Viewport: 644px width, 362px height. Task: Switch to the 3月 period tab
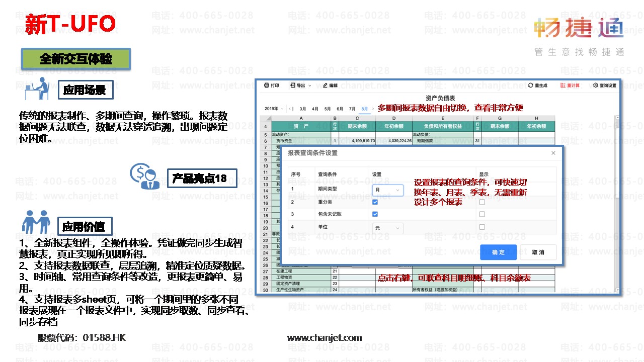click(303, 108)
